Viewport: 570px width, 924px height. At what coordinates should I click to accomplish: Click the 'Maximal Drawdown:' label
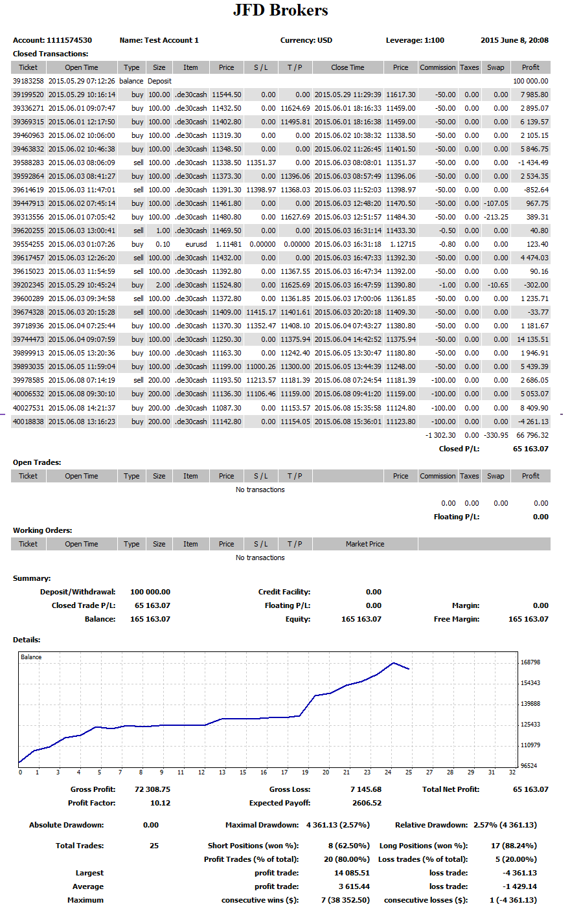coord(262,825)
